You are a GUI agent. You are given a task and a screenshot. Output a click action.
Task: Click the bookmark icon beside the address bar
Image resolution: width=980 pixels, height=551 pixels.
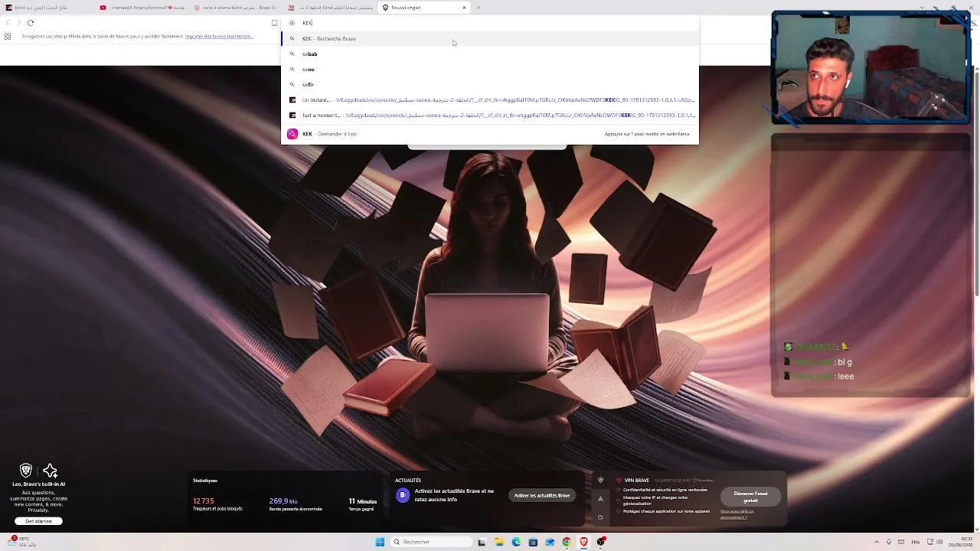(x=274, y=23)
